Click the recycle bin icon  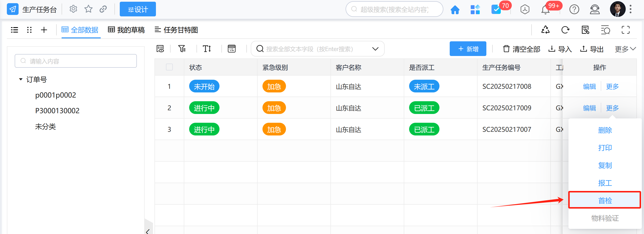(545, 30)
